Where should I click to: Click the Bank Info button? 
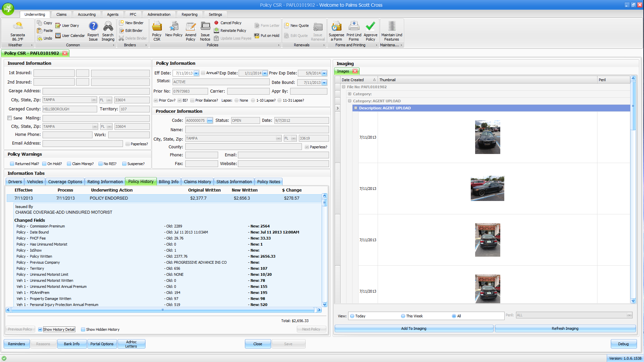72,344
